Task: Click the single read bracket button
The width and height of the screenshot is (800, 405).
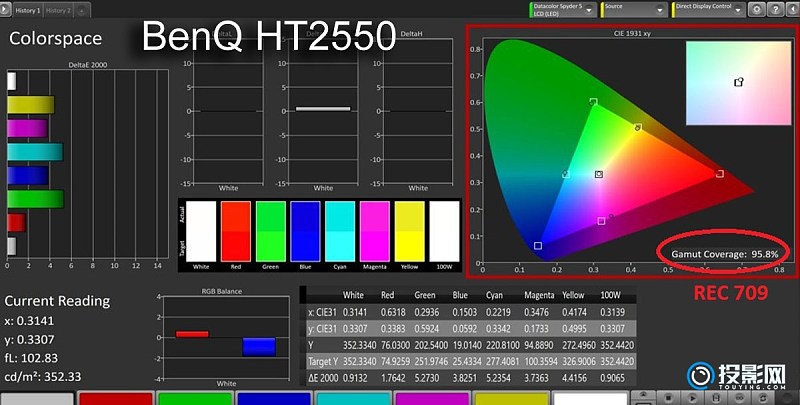Action: pos(716,397)
